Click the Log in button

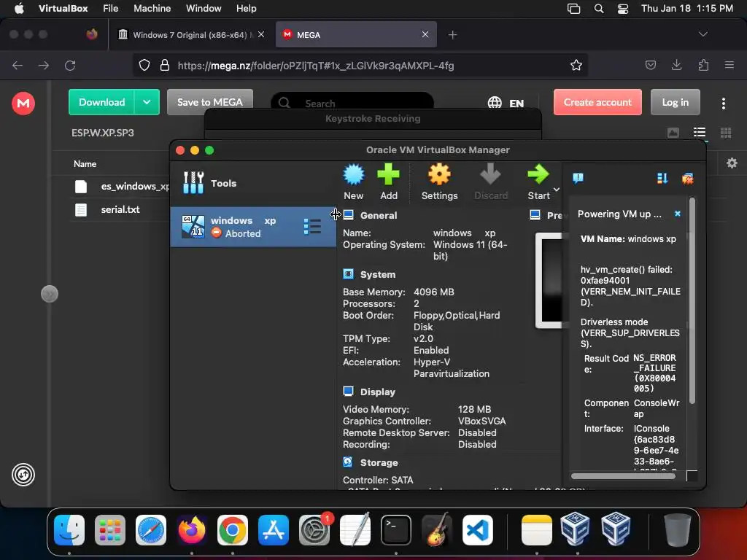(x=675, y=102)
